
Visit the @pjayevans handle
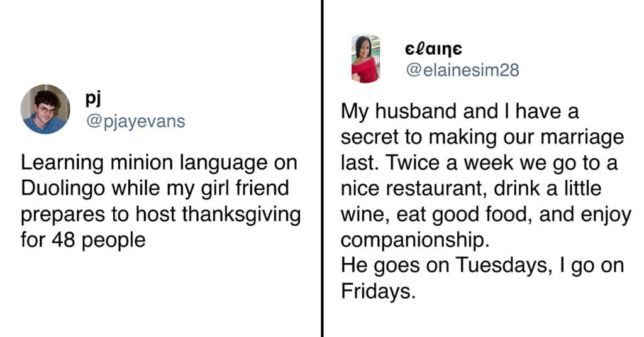pyautogui.click(x=136, y=121)
